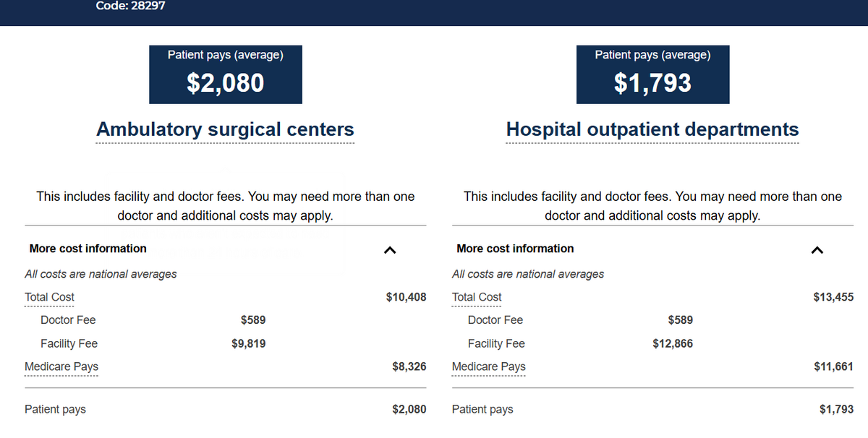Screen dimensions: 868x438
Task: Collapse Ambulatory surgical centers cost information chevron
Action: (390, 250)
